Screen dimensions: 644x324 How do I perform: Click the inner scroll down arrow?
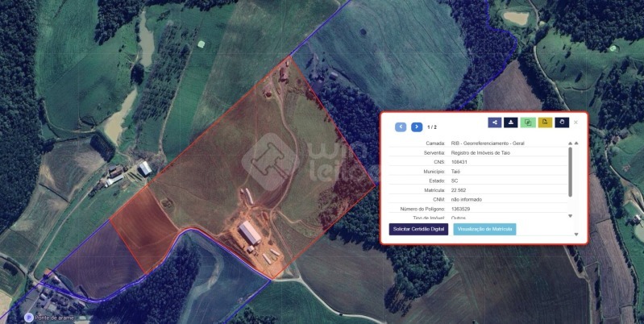[570, 216]
